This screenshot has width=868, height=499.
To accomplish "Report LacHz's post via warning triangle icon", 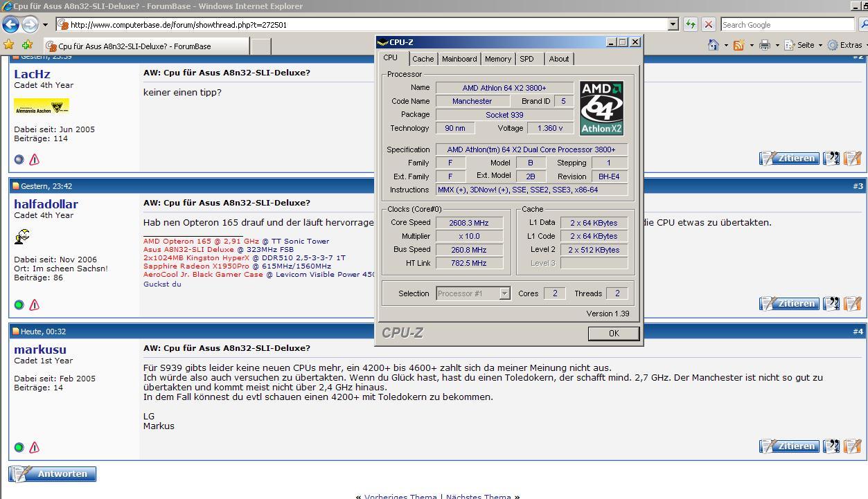I will [x=34, y=159].
